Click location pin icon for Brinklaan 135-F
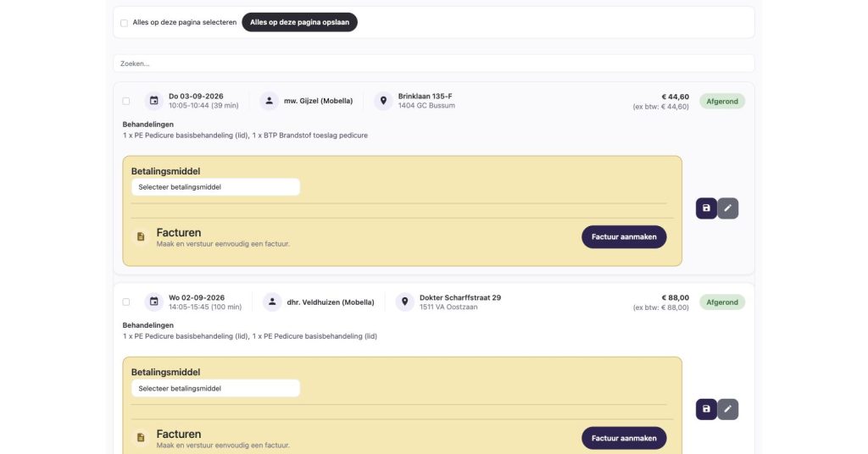 pos(383,101)
